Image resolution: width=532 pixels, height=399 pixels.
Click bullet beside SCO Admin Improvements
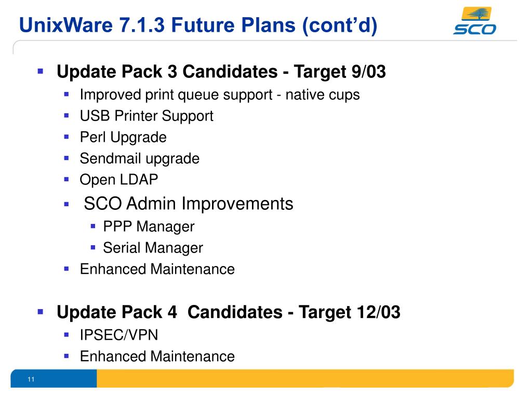66,204
